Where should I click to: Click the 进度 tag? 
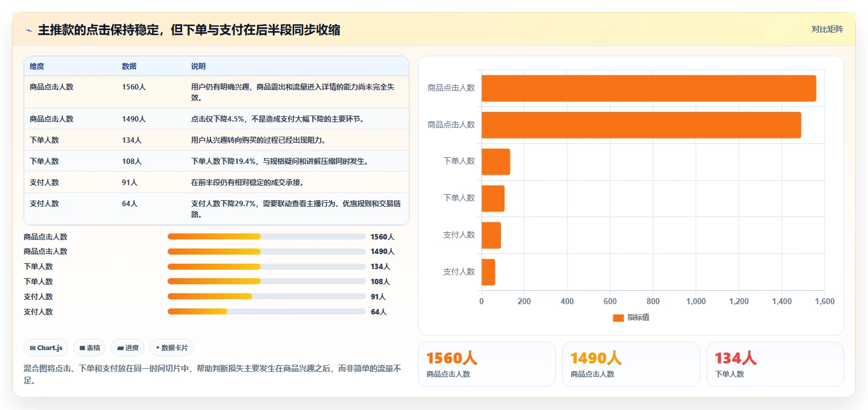[x=128, y=348]
